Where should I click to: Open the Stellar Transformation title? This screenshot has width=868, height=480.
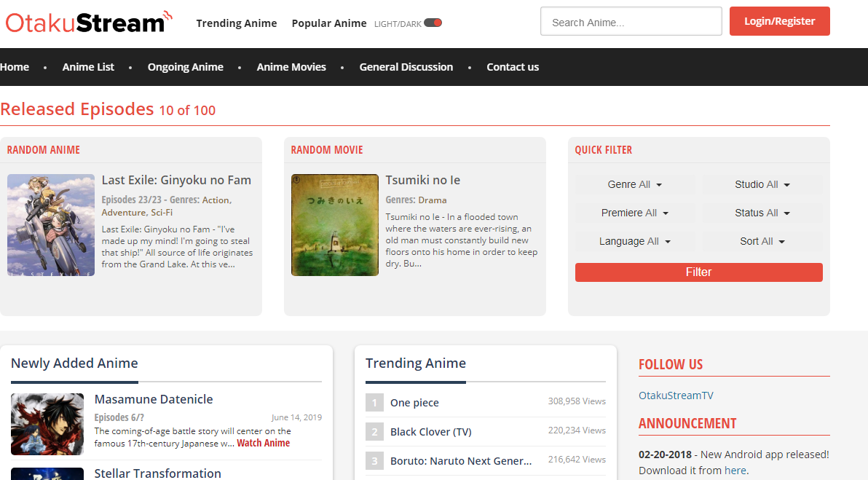158,473
